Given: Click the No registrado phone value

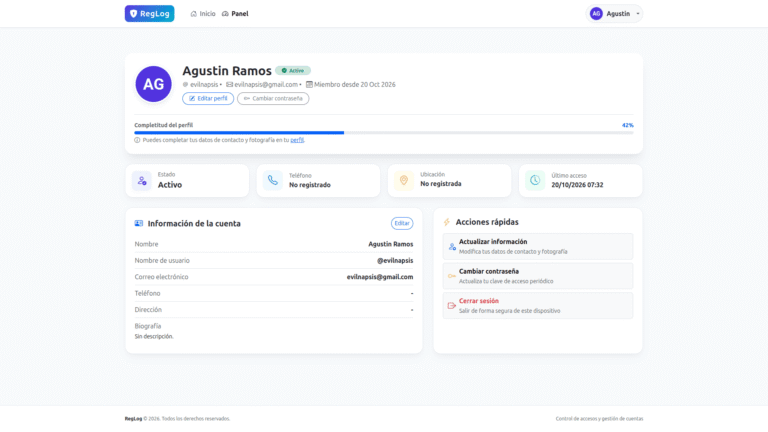Looking at the screenshot, I should click(310, 185).
